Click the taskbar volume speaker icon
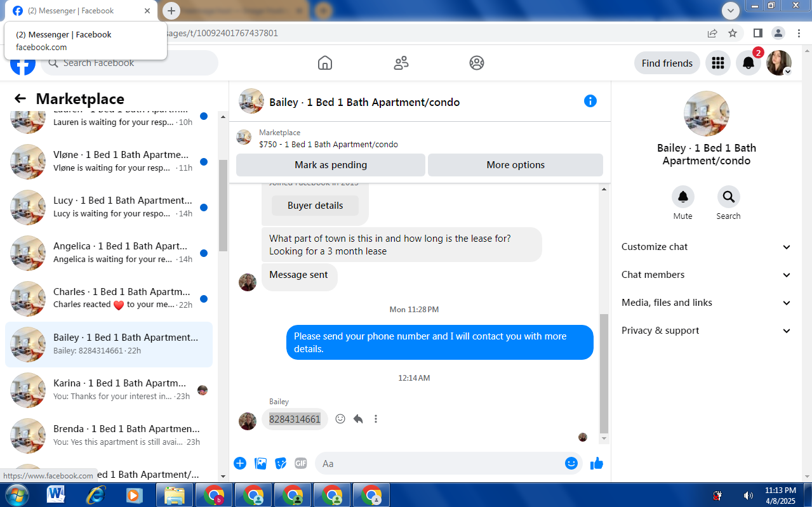Viewport: 812px width, 507px height. (749, 495)
